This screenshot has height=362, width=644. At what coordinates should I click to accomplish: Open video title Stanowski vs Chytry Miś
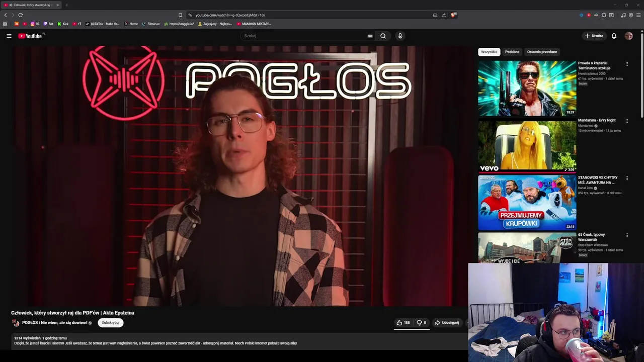click(x=598, y=180)
